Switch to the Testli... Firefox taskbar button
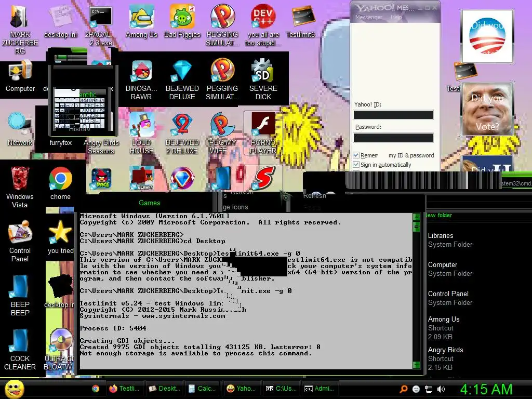This screenshot has height=399, width=532. 125,389
